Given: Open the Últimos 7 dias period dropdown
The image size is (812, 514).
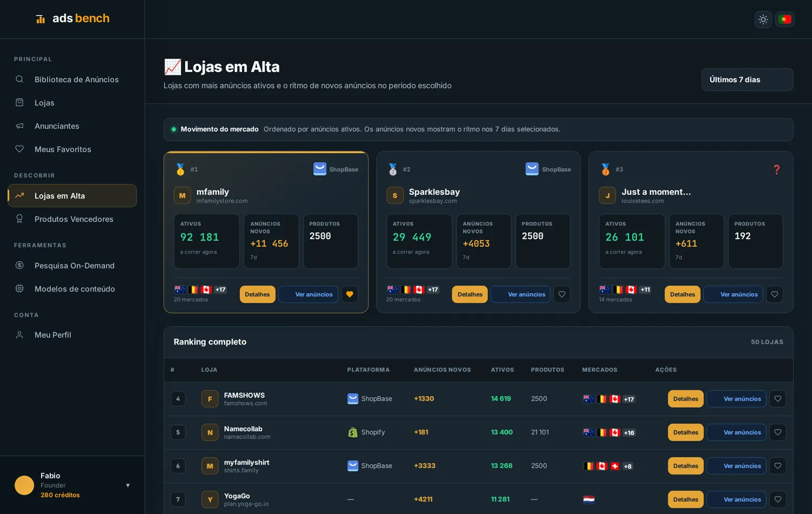Looking at the screenshot, I should pyautogui.click(x=747, y=80).
